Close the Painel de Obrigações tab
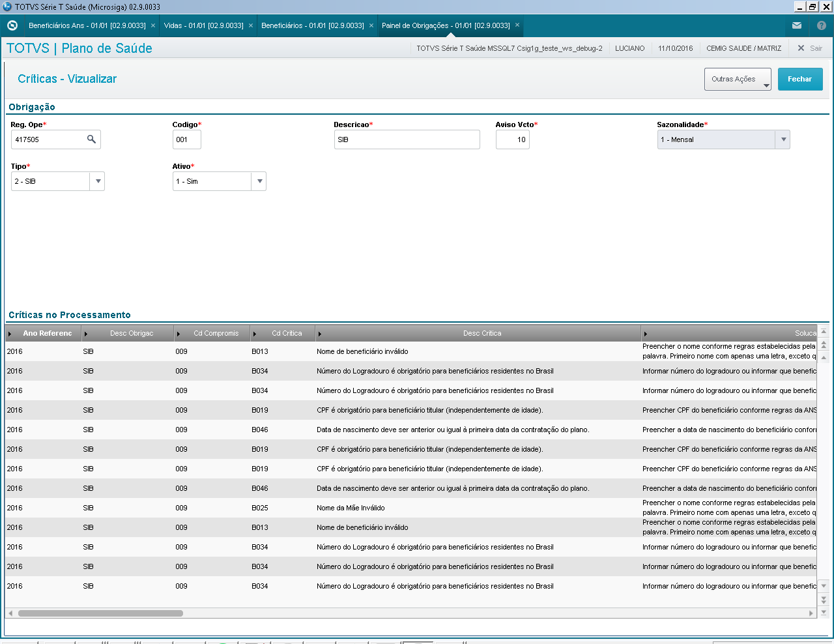This screenshot has height=644, width=834. click(x=517, y=25)
